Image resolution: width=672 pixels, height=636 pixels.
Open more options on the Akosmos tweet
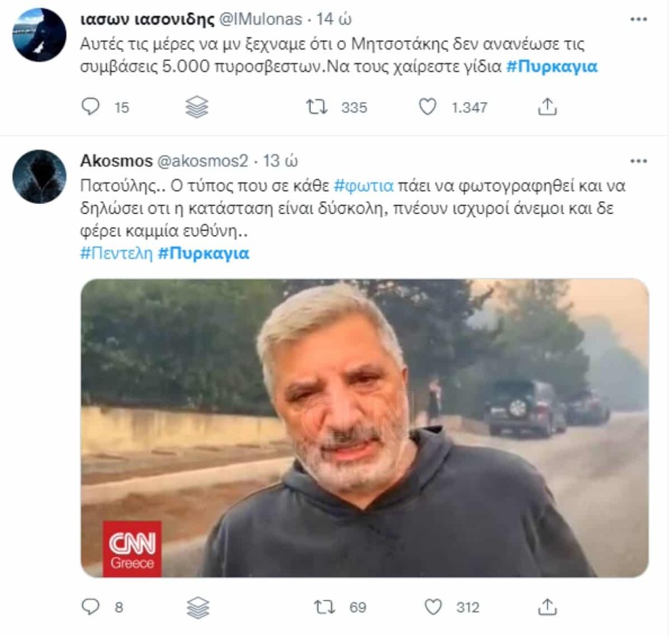coord(638,161)
